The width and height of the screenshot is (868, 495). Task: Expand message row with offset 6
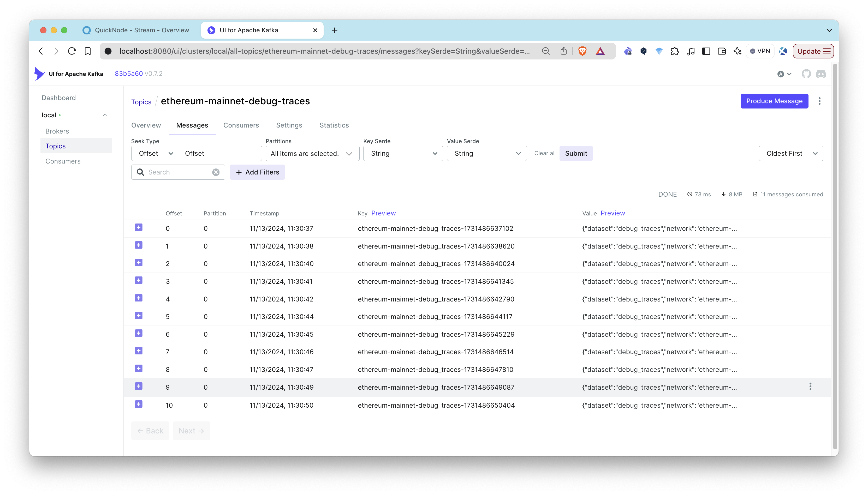pyautogui.click(x=138, y=334)
